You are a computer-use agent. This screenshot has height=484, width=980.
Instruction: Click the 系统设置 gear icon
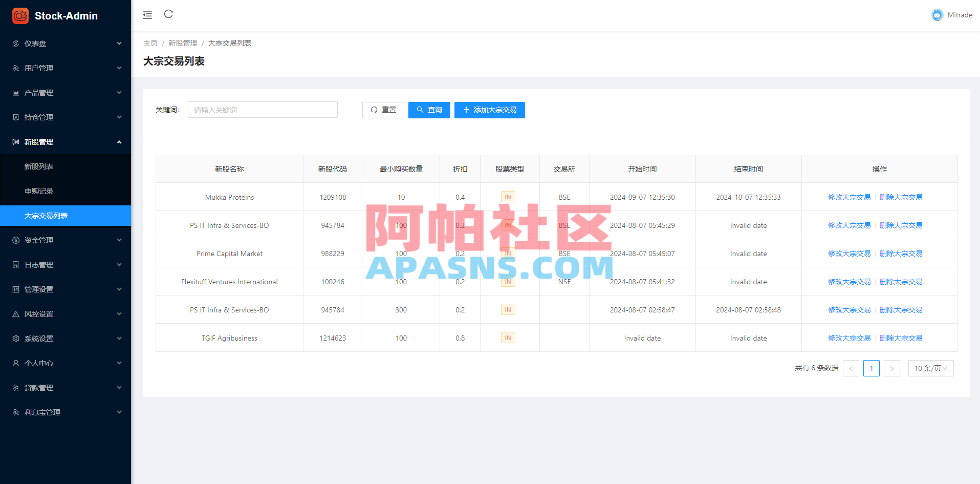15,338
